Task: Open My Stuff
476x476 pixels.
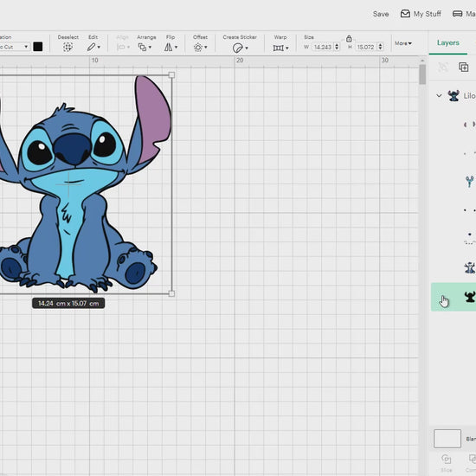Action: (x=421, y=14)
